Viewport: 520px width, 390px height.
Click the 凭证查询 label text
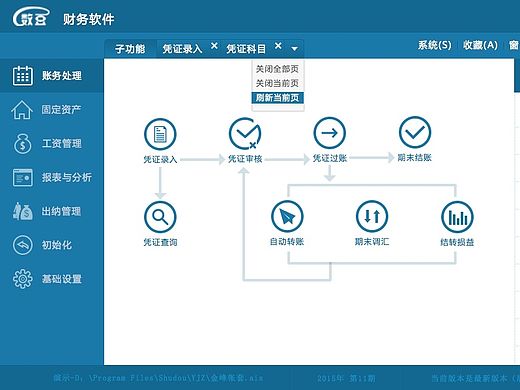[160, 242]
